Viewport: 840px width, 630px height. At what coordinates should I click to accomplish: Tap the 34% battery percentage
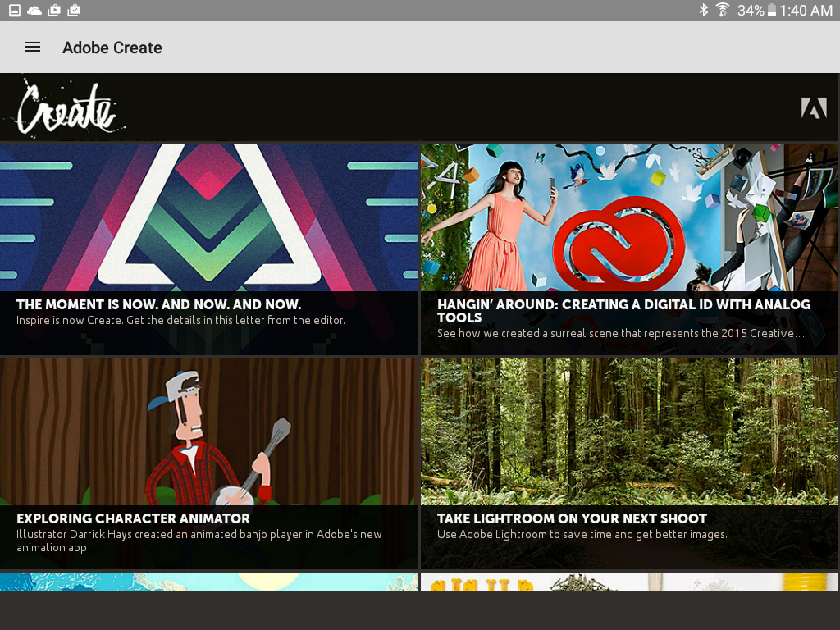coord(751,10)
